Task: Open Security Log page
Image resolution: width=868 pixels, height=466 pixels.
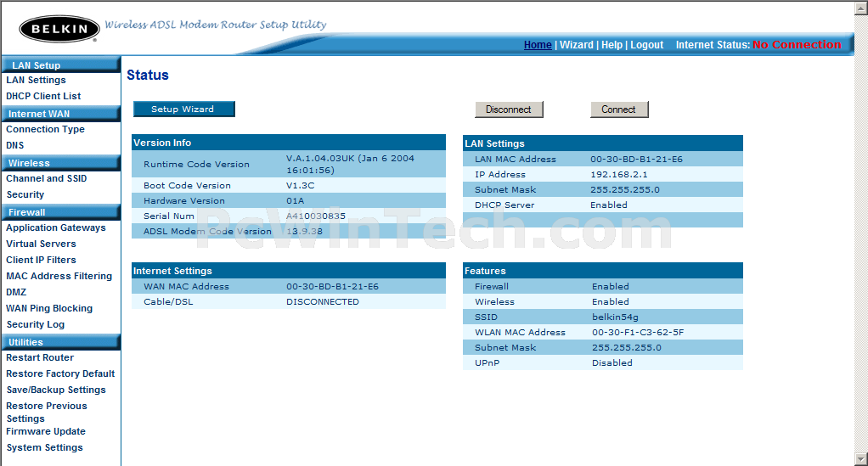Action: click(36, 324)
